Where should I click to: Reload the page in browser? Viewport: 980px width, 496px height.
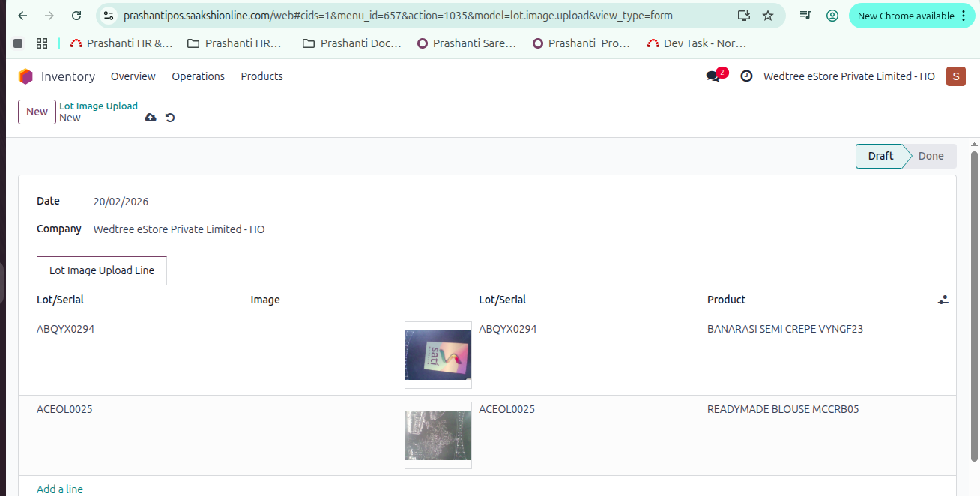tap(76, 16)
